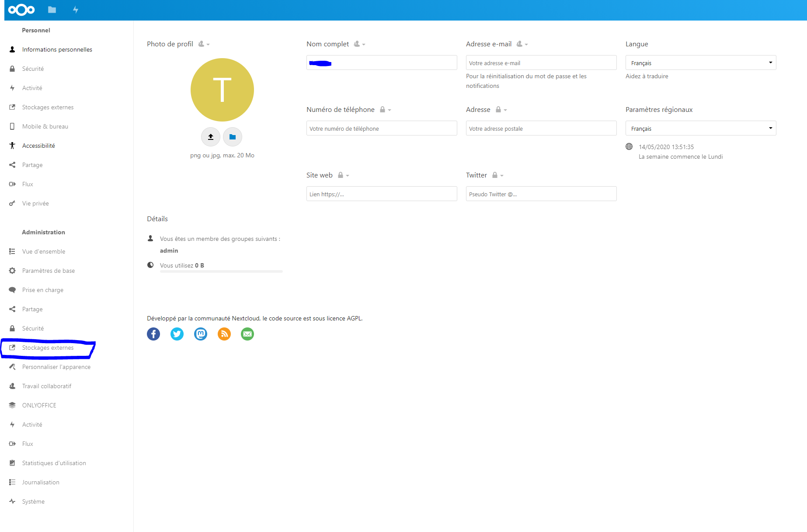The height and width of the screenshot is (532, 807).
Task: Click the 'admin' group name
Action: [x=169, y=250]
